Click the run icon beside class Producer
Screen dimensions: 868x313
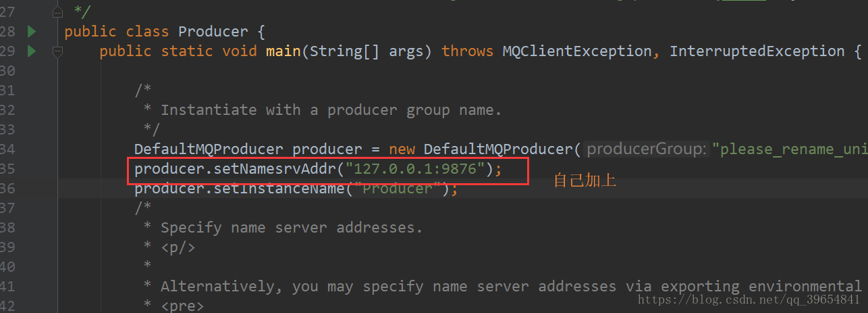[32, 31]
